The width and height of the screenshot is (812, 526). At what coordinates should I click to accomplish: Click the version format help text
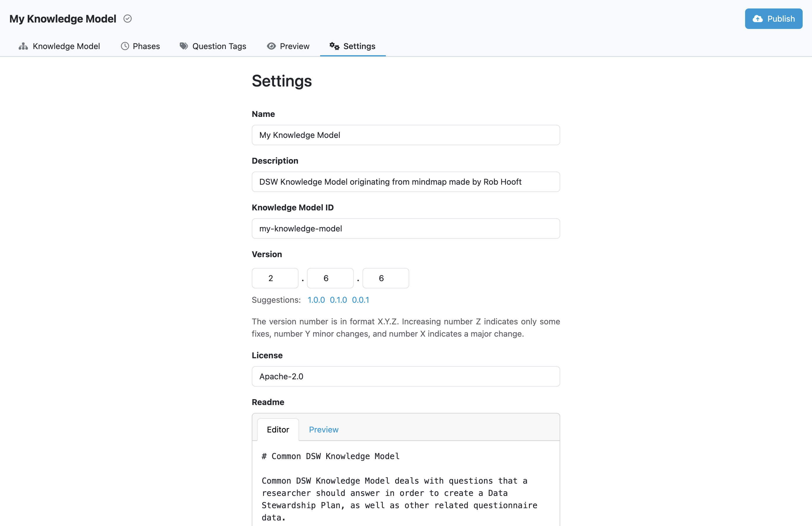click(406, 328)
